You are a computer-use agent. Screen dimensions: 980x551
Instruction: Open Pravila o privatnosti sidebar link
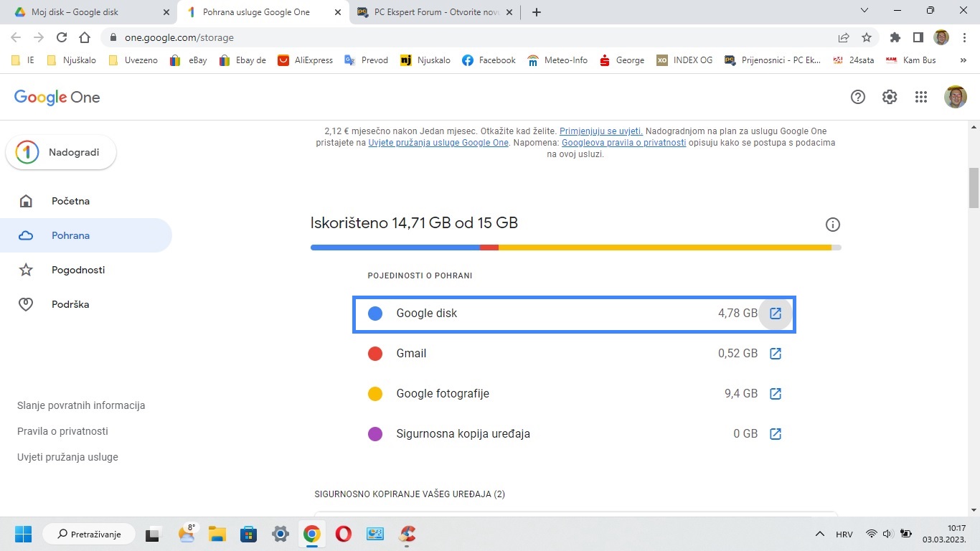click(62, 431)
